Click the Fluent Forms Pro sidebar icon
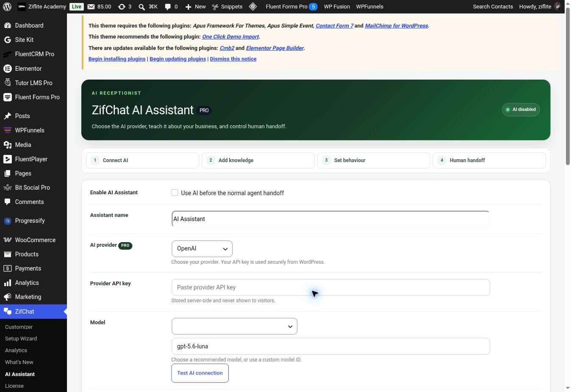This screenshot has width=571, height=392. [8, 97]
